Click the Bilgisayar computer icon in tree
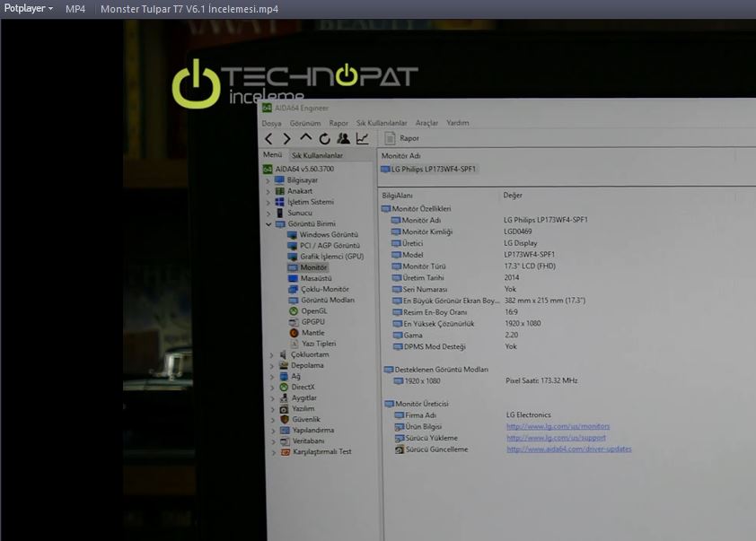The width and height of the screenshot is (756, 541). coord(279,180)
